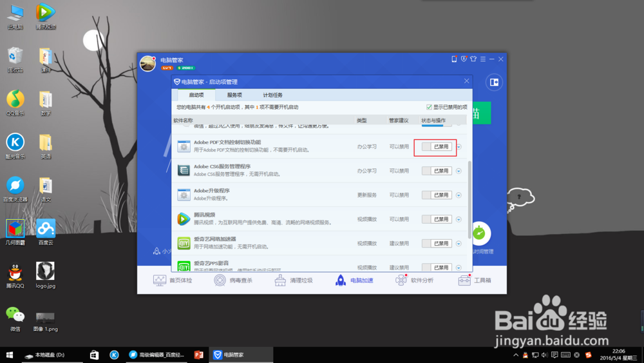The width and height of the screenshot is (644, 363).
Task: Open 首页体检 in bottom navigation
Action: click(173, 280)
